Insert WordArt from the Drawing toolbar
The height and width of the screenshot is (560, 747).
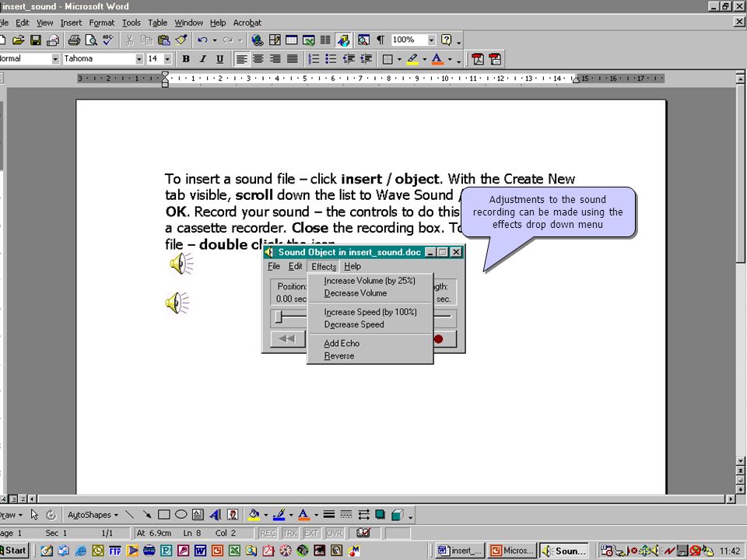click(x=216, y=515)
